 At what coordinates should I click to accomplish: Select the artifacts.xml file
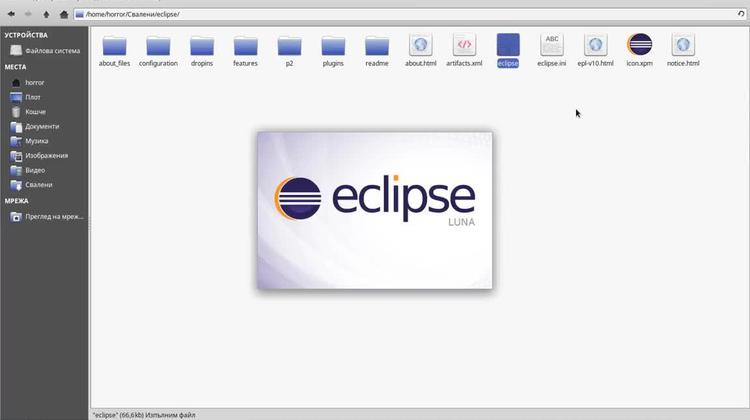pyautogui.click(x=464, y=50)
